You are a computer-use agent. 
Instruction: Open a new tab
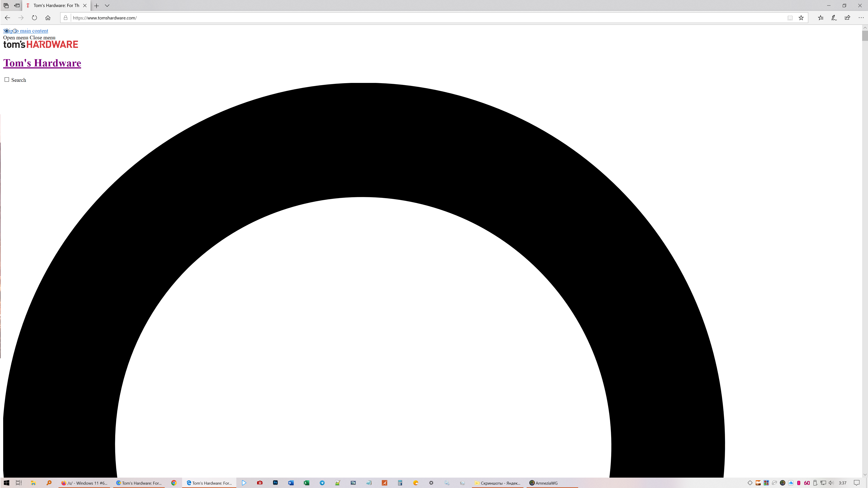click(x=96, y=5)
